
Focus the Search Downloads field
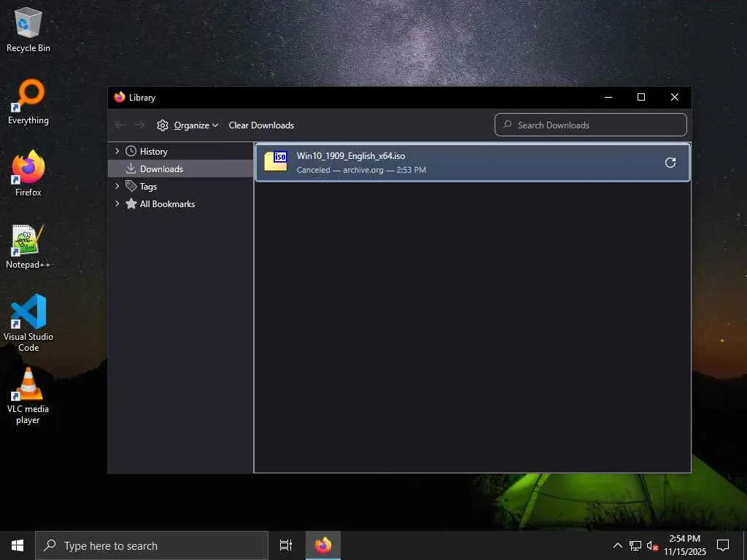coord(591,125)
